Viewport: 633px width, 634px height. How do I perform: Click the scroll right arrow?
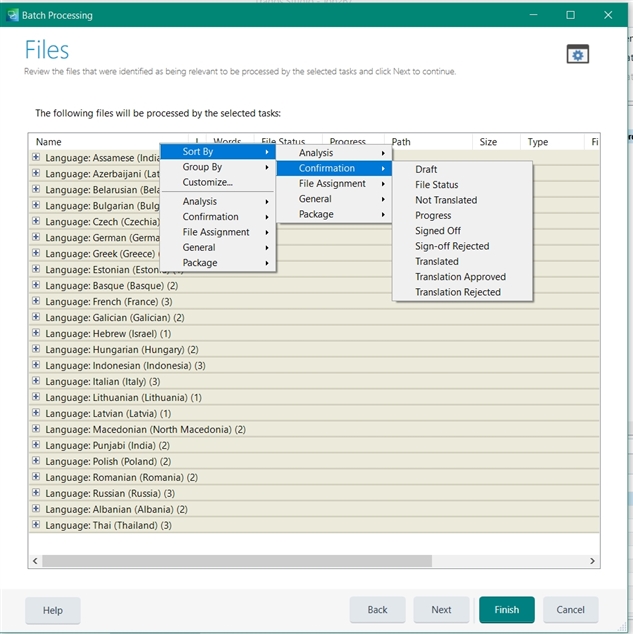click(x=592, y=561)
